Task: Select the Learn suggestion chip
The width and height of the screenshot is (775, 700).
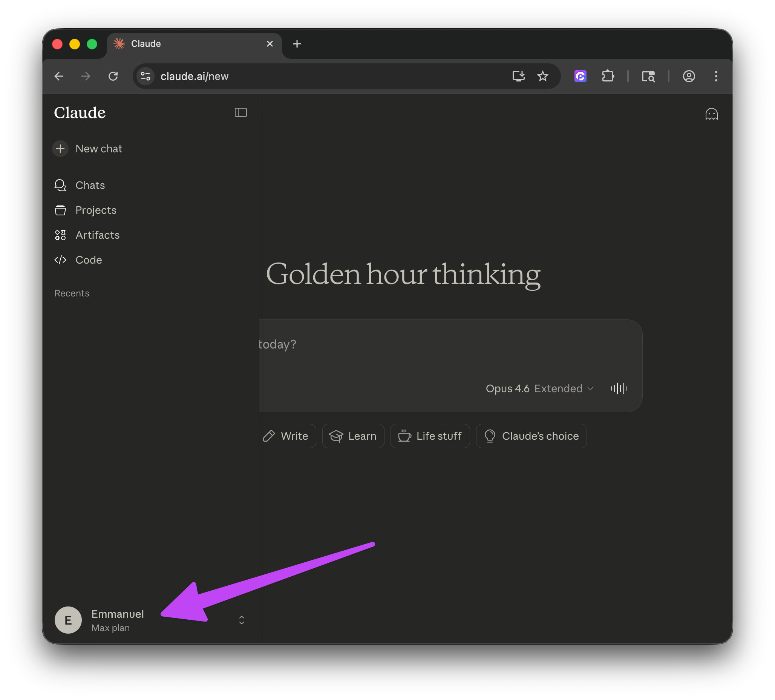Action: tap(353, 436)
